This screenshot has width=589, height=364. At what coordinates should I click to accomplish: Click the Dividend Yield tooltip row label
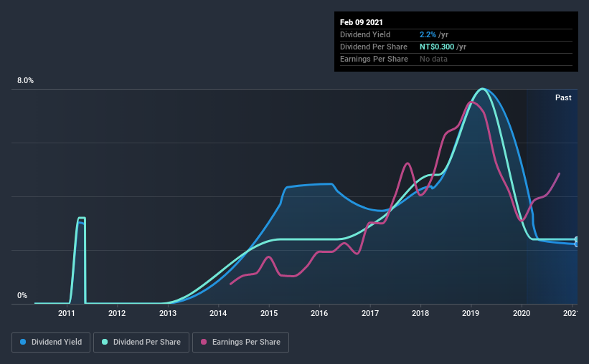click(x=365, y=34)
